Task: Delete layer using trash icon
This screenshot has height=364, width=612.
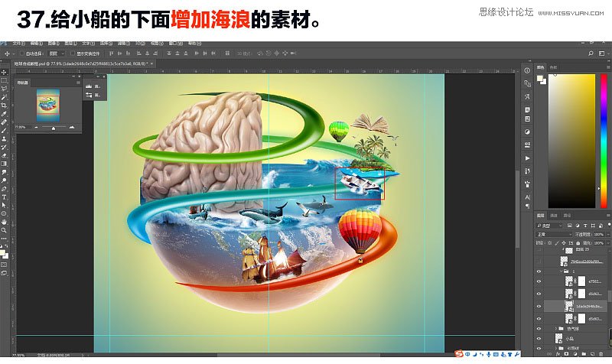Action: point(601,354)
